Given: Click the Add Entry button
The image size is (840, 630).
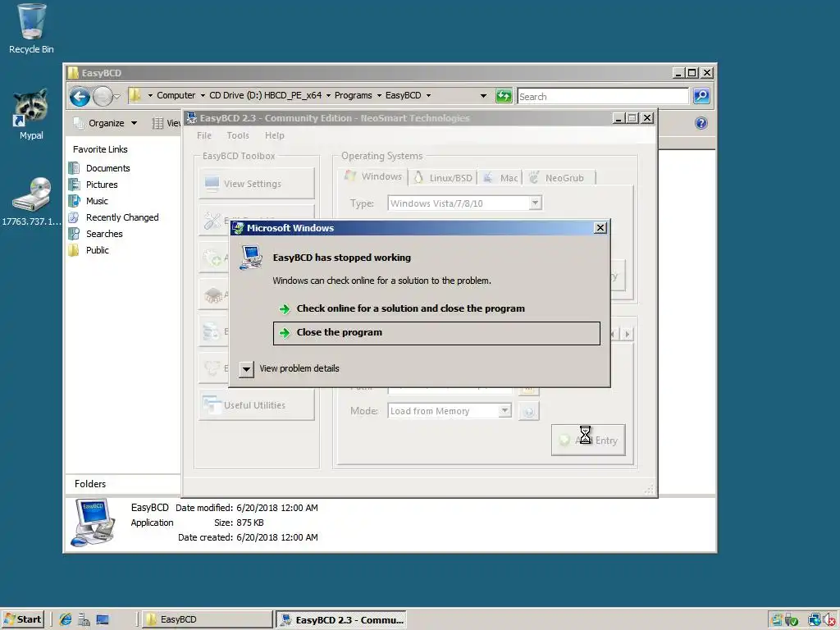Looking at the screenshot, I should (x=588, y=441).
